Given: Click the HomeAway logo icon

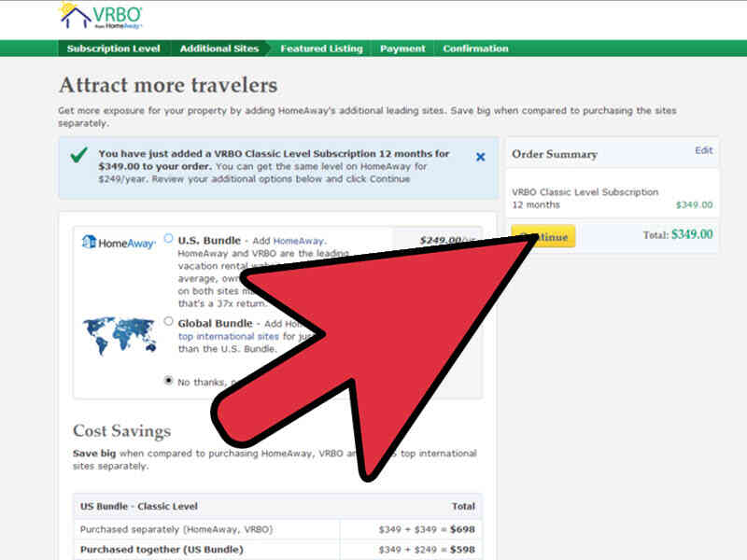Looking at the screenshot, I should [119, 243].
